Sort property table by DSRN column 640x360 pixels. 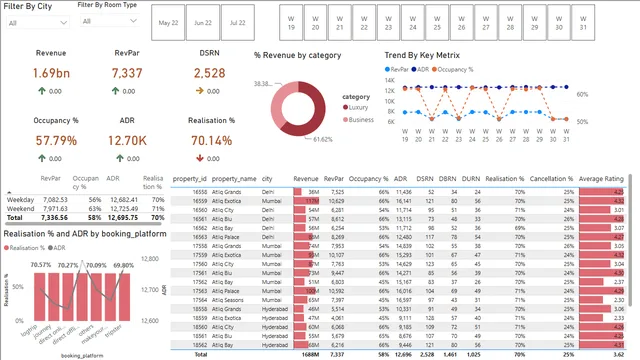click(x=425, y=179)
